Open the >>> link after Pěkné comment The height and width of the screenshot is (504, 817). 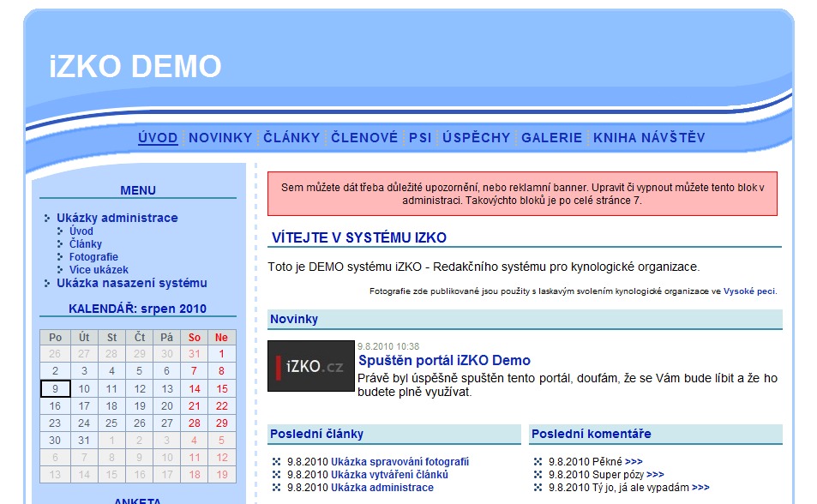click(634, 462)
